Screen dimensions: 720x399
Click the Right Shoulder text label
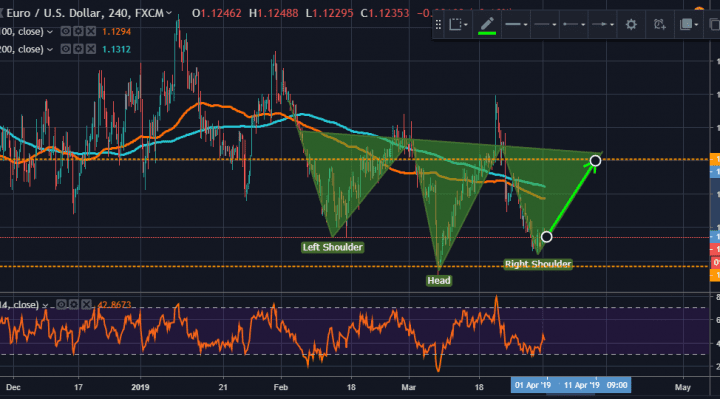click(x=538, y=264)
